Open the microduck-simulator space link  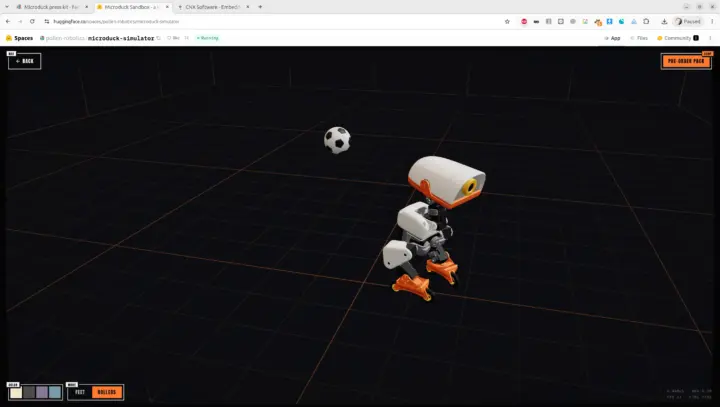[121, 38]
